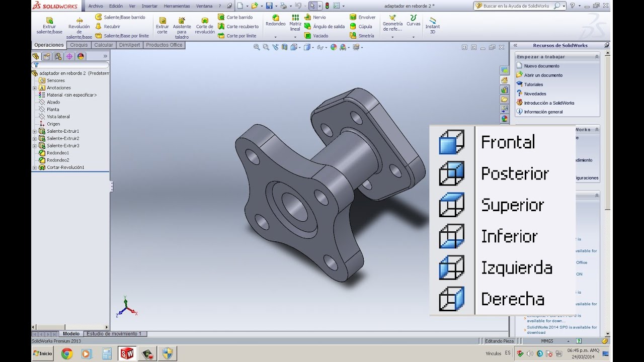This screenshot has height=362, width=644.
Task: Open Introducción a SolidWorks link
Action: tap(549, 103)
